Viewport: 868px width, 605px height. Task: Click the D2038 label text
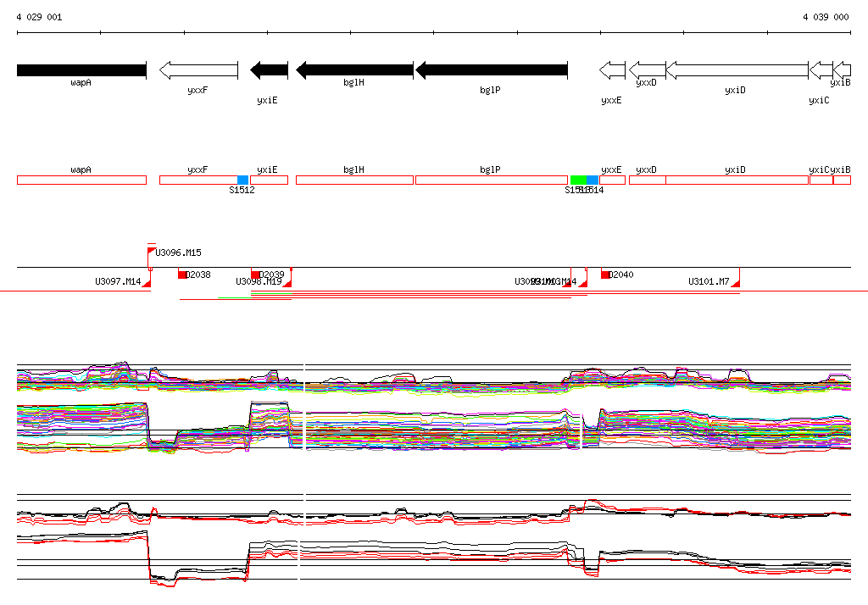tap(198, 275)
